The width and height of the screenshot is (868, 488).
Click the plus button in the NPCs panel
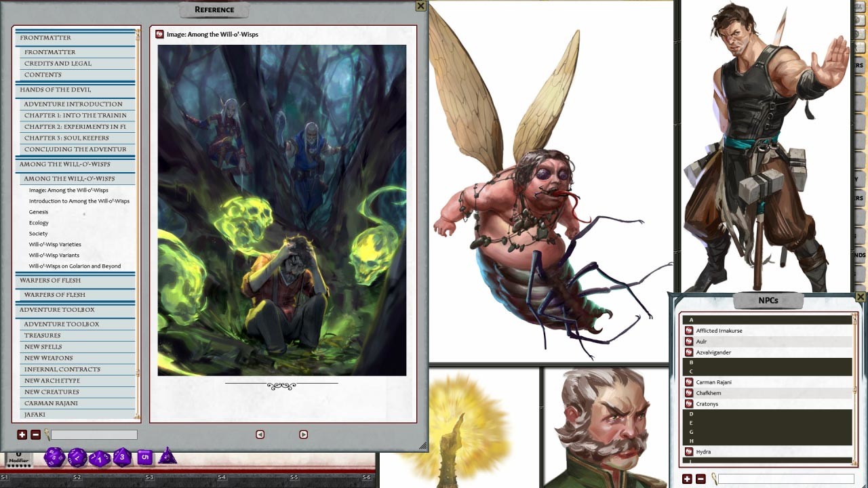pos(687,478)
